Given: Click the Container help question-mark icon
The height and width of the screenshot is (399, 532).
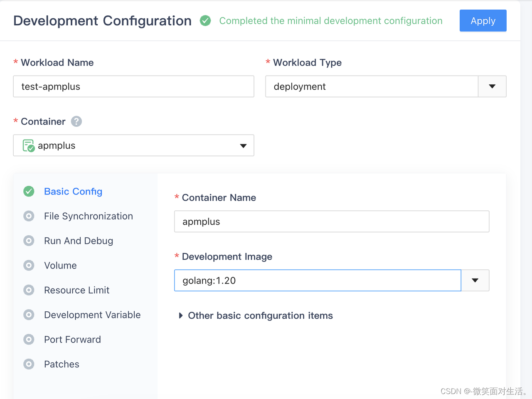Looking at the screenshot, I should point(76,121).
